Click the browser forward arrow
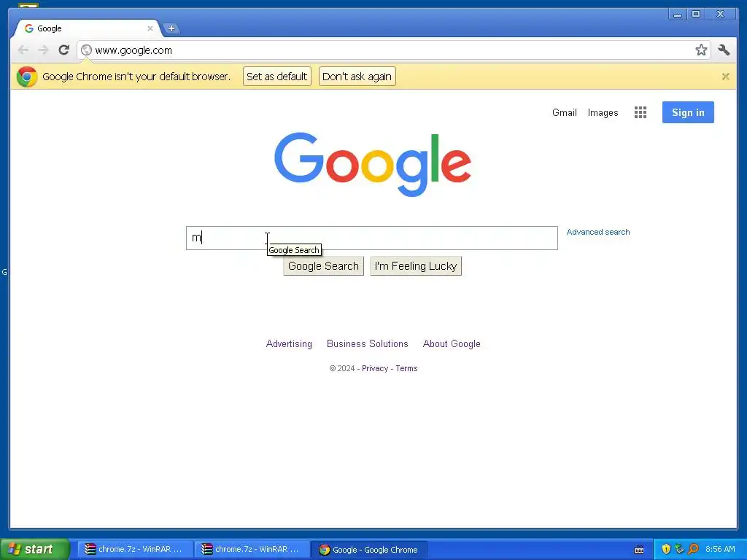The width and height of the screenshot is (747, 560). (x=43, y=50)
